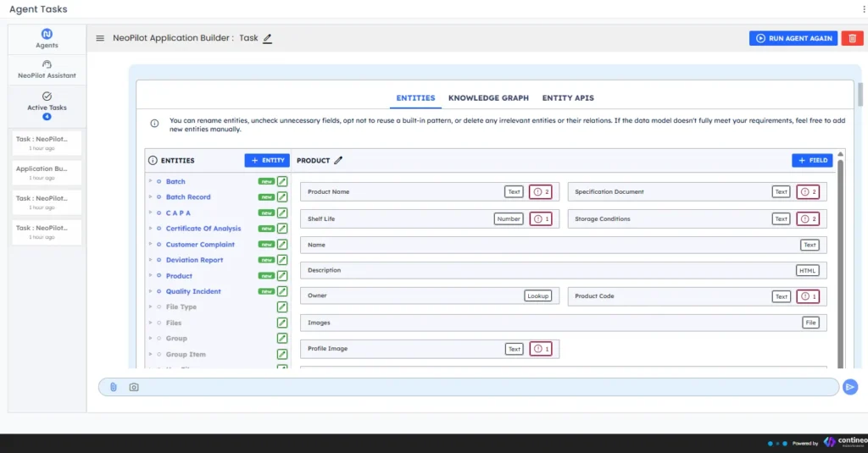Open Active Tasks in sidebar
This screenshot has width=868, height=453.
click(47, 106)
